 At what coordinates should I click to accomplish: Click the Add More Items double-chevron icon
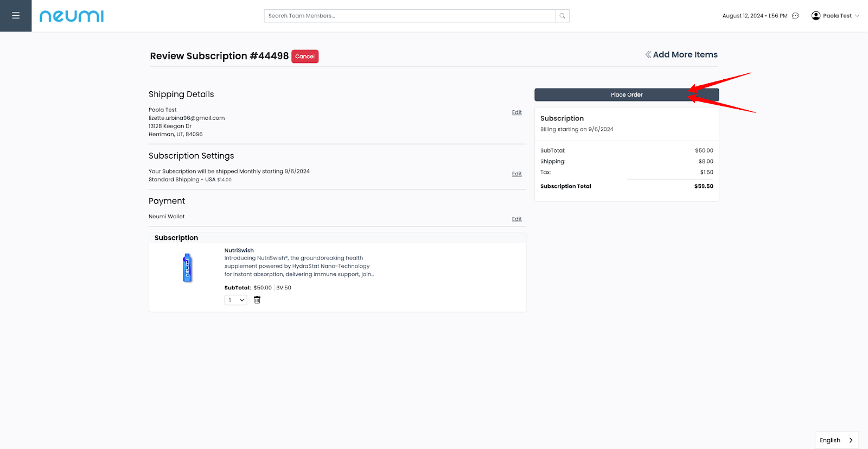point(648,55)
